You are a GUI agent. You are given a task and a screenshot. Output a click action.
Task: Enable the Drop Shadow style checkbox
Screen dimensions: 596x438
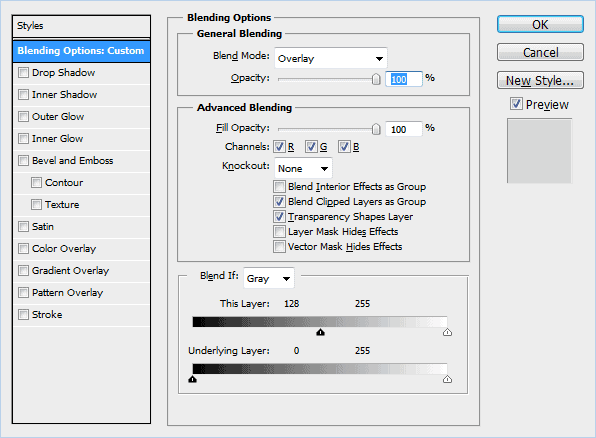coord(24,72)
